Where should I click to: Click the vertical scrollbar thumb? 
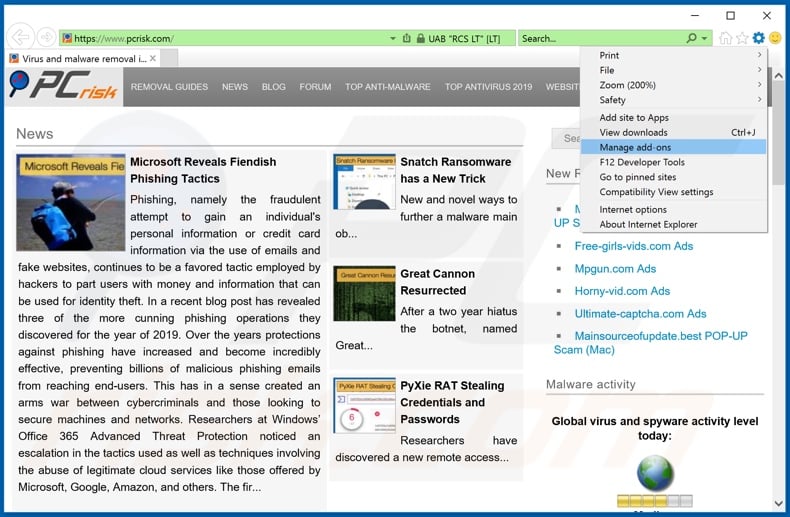pyautogui.click(x=778, y=134)
